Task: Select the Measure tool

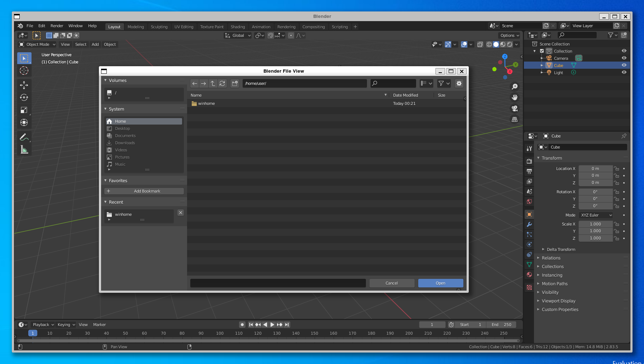Action: 24,149
